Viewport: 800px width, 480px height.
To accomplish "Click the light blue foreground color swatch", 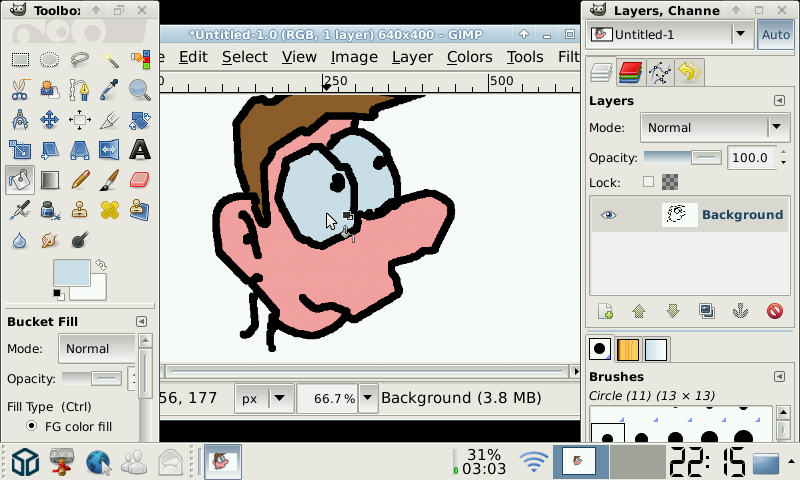I will [x=71, y=272].
